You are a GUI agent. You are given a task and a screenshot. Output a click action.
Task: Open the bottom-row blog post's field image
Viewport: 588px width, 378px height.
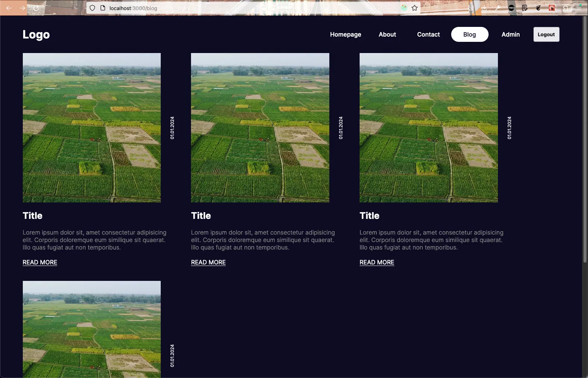pos(92,329)
